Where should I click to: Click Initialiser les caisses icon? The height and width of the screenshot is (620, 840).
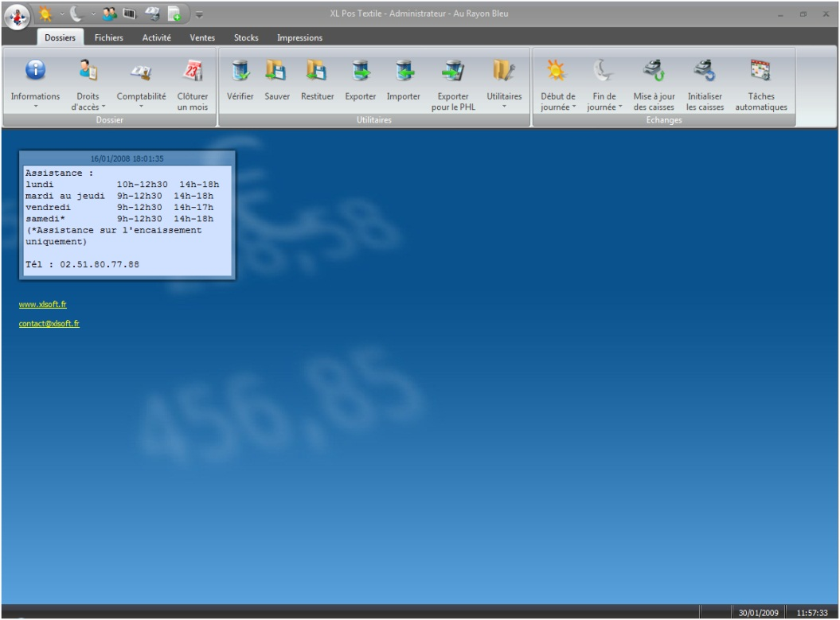(x=705, y=73)
